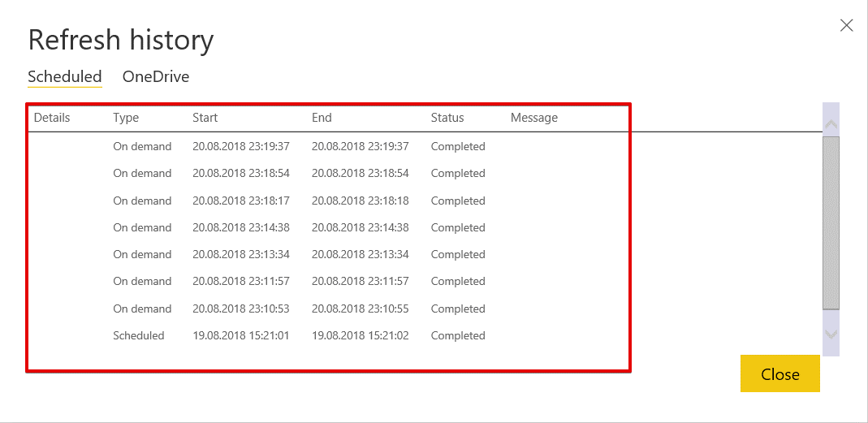The height and width of the screenshot is (423, 868).
Task: Click the yellow Close button
Action: pos(779,374)
